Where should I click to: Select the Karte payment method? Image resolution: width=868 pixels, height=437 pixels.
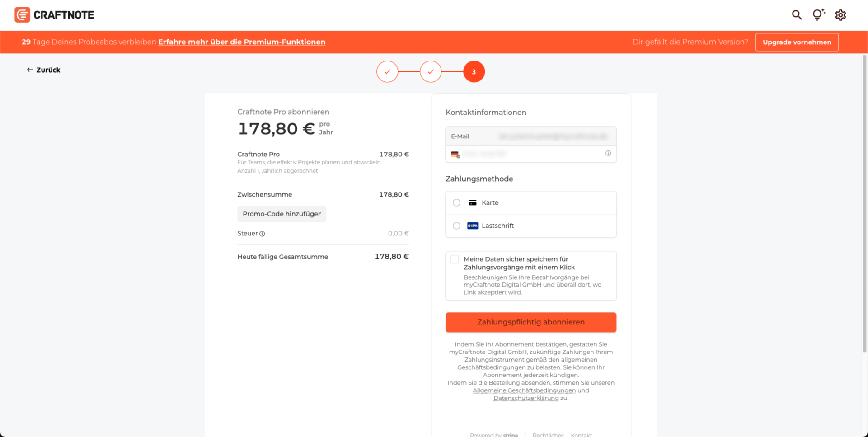[x=531, y=202]
